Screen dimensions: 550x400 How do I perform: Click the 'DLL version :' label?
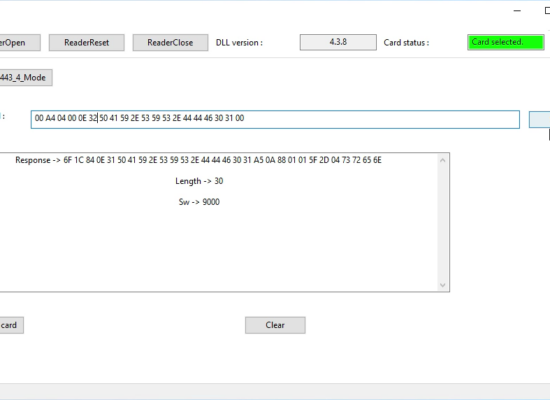pyautogui.click(x=239, y=42)
